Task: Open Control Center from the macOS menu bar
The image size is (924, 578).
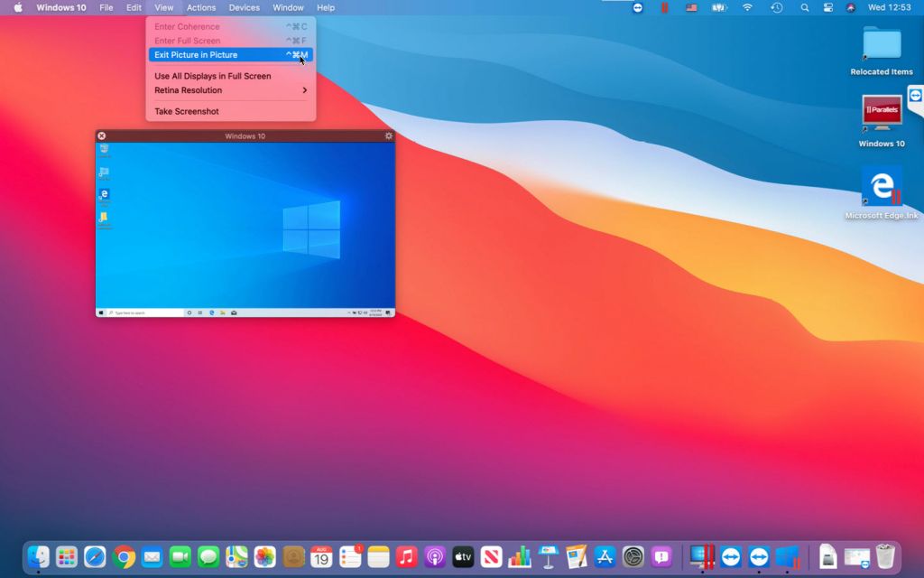Action: 827,7
